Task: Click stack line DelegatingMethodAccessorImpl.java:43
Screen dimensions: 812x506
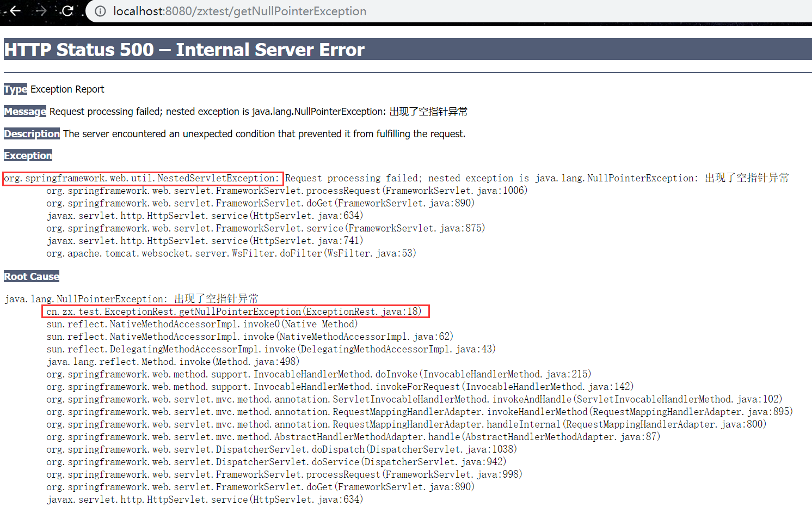Action: point(271,349)
